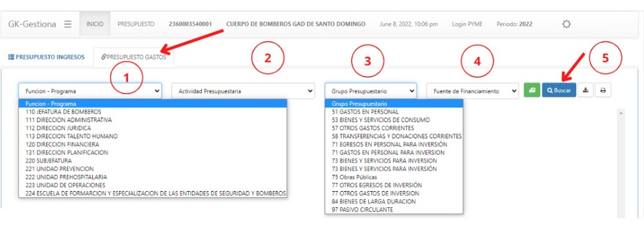This screenshot has width=644, height=227.
Task: Expand the Actividad Presupuestaria dropdown
Action: tap(243, 91)
